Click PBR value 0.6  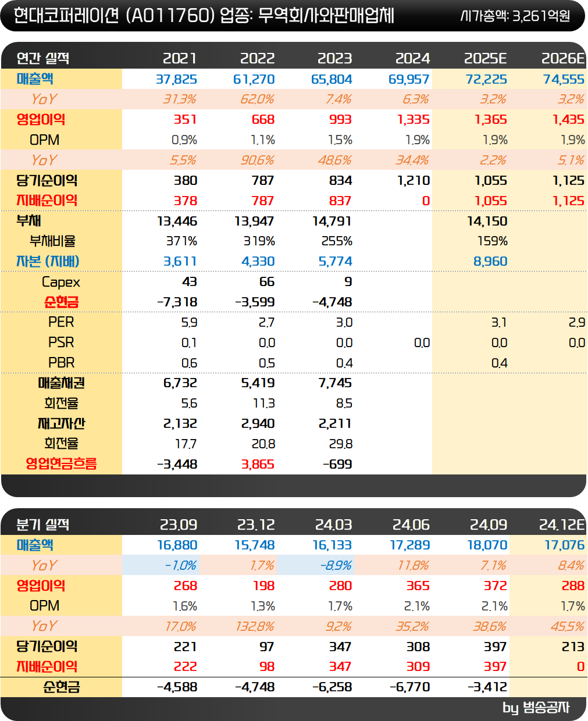pos(189,363)
